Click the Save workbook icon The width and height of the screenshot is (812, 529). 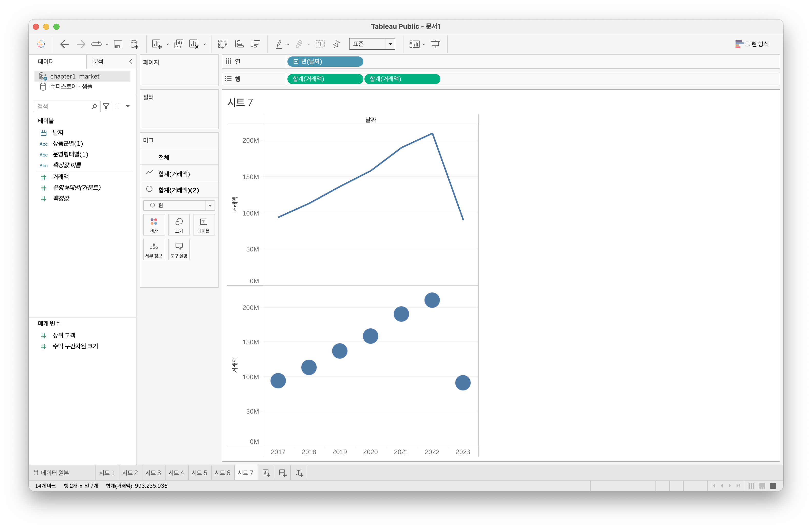(118, 44)
